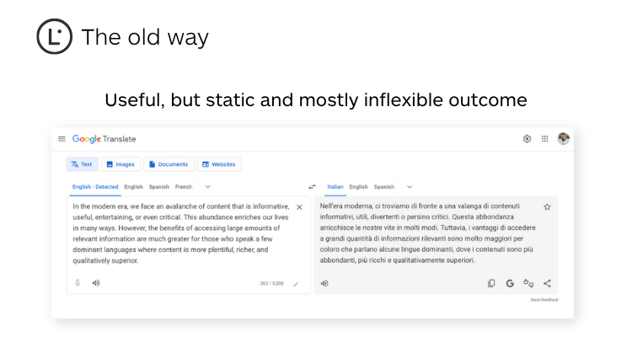Listen to the Italian translation audio
Image resolution: width=632 pixels, height=364 pixels.
coord(324,283)
